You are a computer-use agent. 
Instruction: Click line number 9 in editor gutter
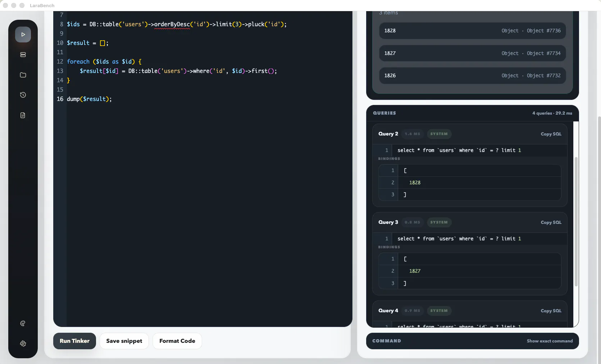tap(62, 33)
